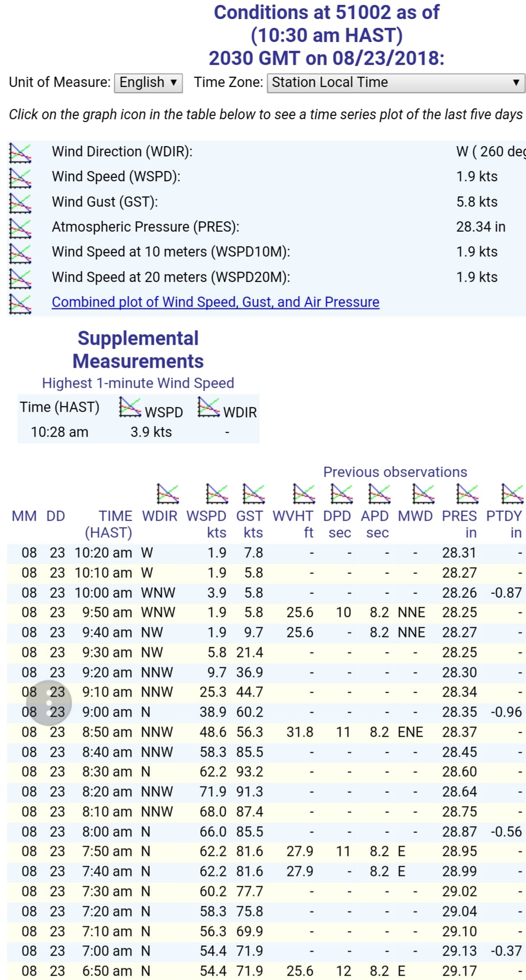Click the "28.95" pressure cell in the 7:50 am row
The width and height of the screenshot is (526, 980).
pyautogui.click(x=460, y=851)
